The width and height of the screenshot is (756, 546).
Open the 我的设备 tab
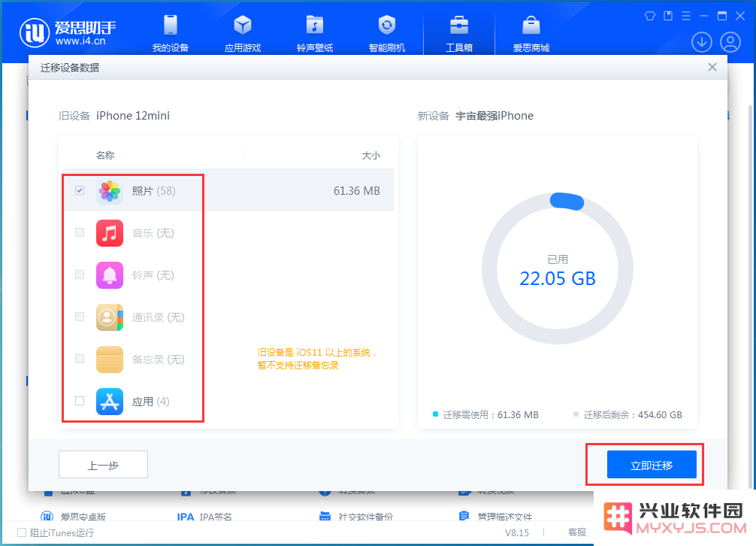[170, 33]
